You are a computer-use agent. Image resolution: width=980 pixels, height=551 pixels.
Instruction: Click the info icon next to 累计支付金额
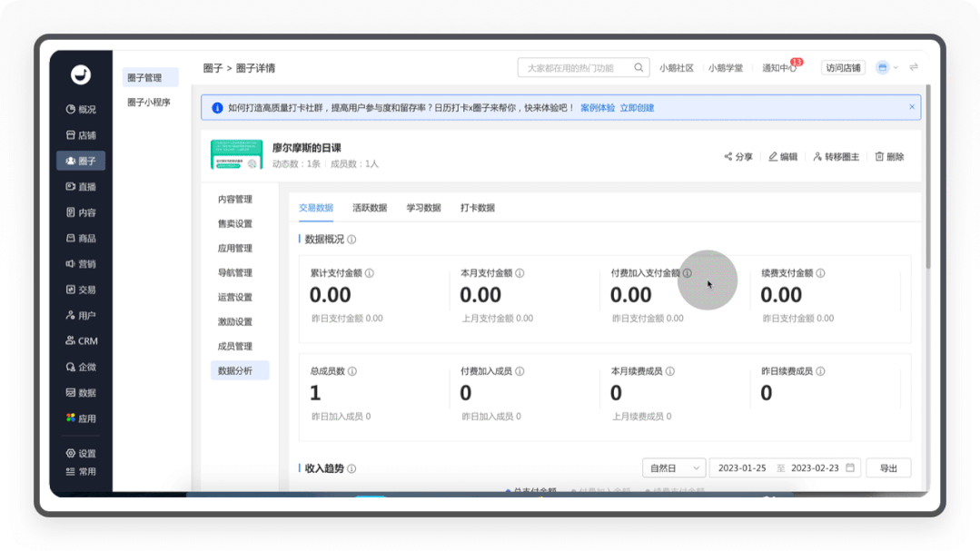click(370, 273)
